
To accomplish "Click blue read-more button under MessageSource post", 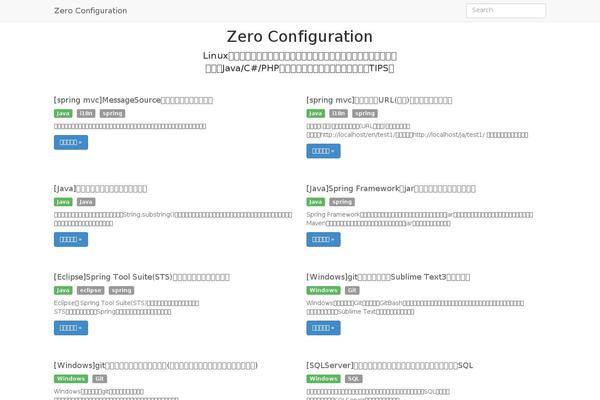I will pos(71,142).
